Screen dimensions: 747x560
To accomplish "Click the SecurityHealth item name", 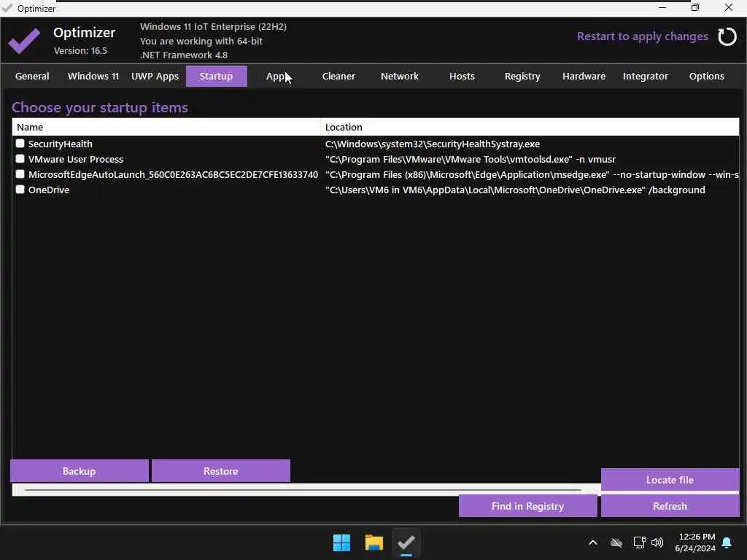I will [x=61, y=144].
